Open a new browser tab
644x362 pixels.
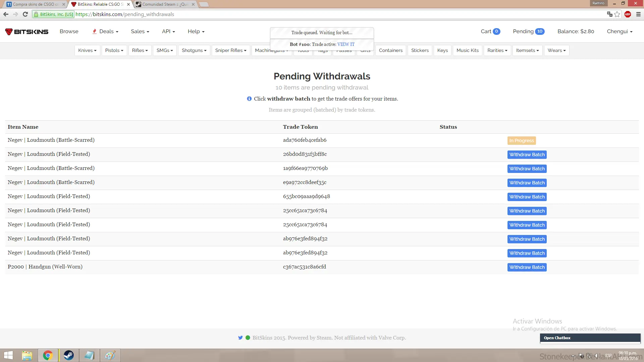pos(204,4)
